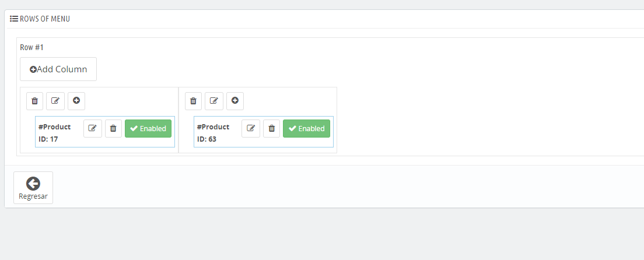Click the Rows of Menu panel heading

(x=40, y=19)
